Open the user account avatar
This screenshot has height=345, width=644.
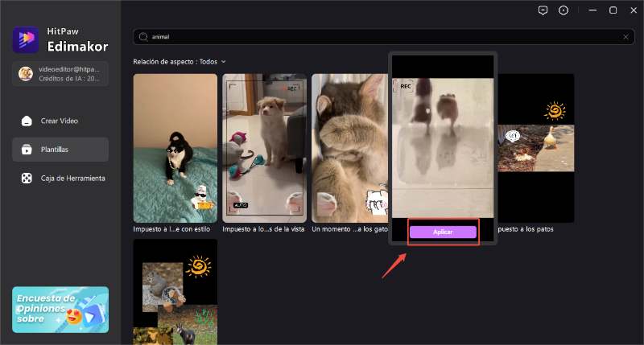click(x=26, y=73)
